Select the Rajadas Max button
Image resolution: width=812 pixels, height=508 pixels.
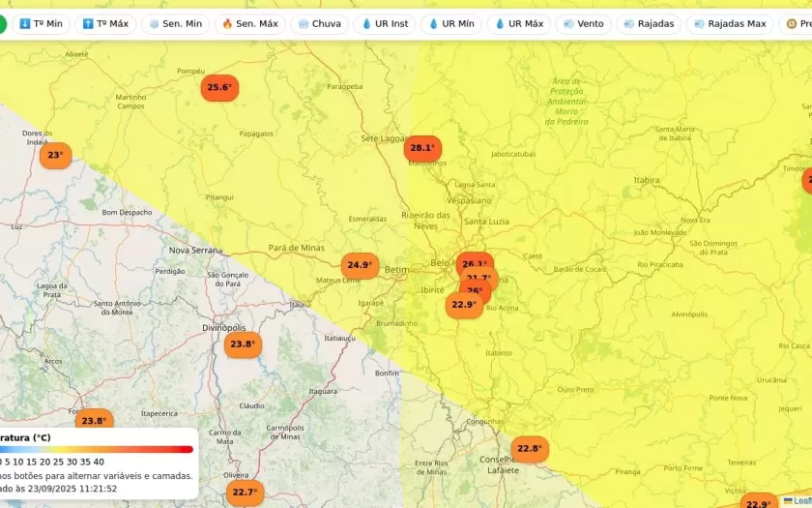coord(729,23)
